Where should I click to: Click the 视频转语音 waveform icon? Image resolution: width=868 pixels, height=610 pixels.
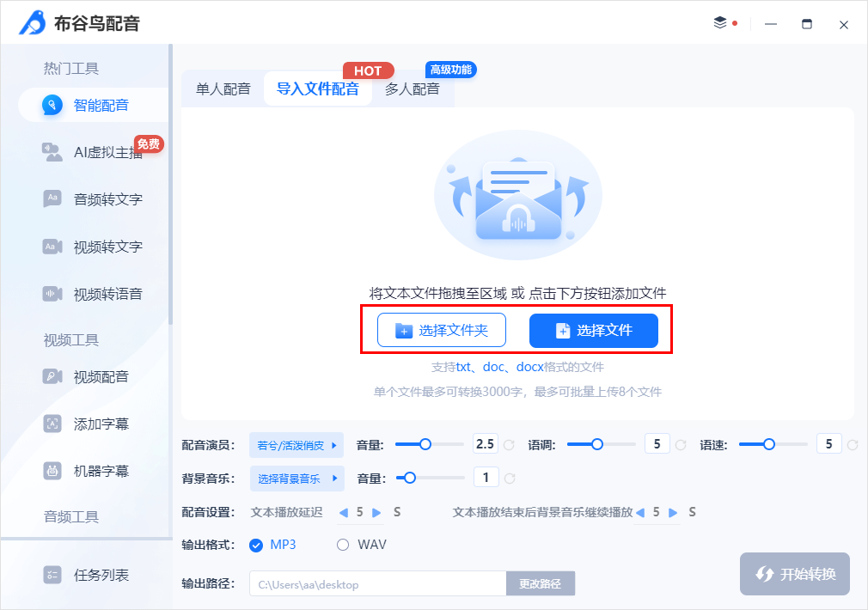pyautogui.click(x=52, y=293)
